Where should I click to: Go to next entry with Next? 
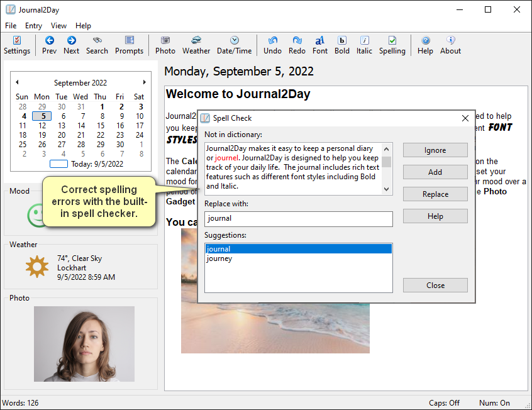71,45
